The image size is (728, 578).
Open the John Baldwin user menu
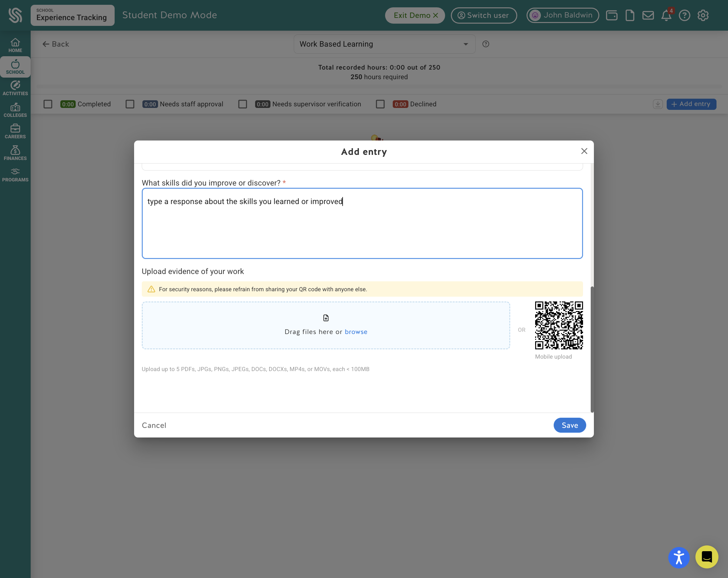[x=563, y=15]
